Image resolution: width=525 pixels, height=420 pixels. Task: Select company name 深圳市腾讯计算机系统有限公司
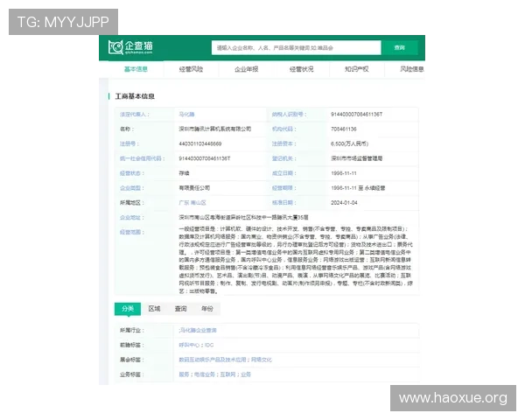tap(215, 129)
